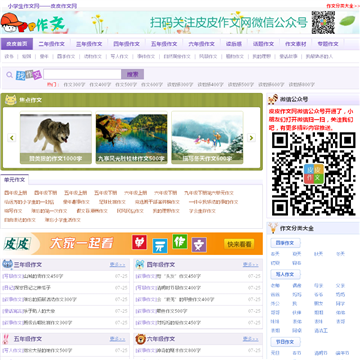Click the 端午节 link under 节日作文
Screen dimensions: 360x360
tap(342, 353)
